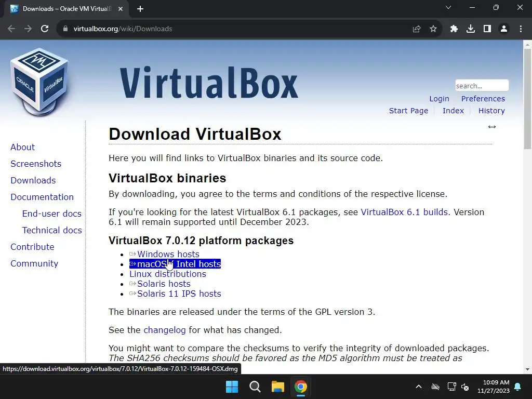Open Community in the sidebar

[34, 263]
